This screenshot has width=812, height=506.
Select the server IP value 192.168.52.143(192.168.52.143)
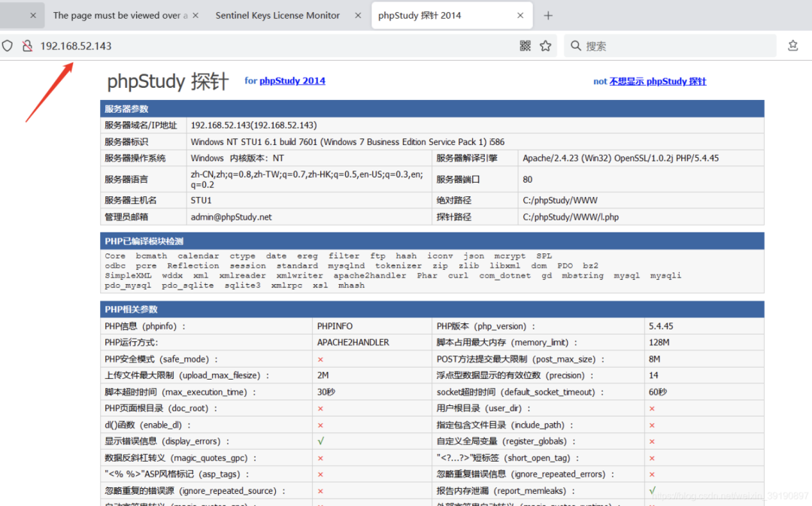pyautogui.click(x=254, y=126)
